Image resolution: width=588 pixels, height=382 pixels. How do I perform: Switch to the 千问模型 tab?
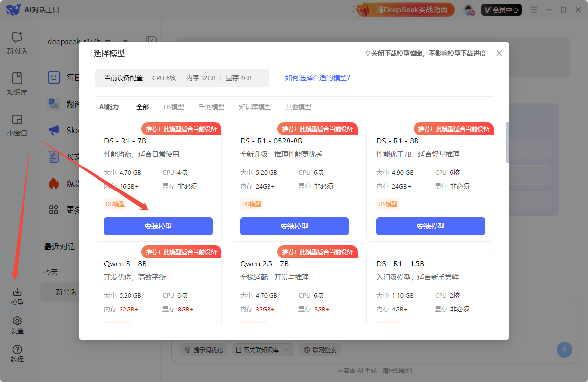pos(212,107)
